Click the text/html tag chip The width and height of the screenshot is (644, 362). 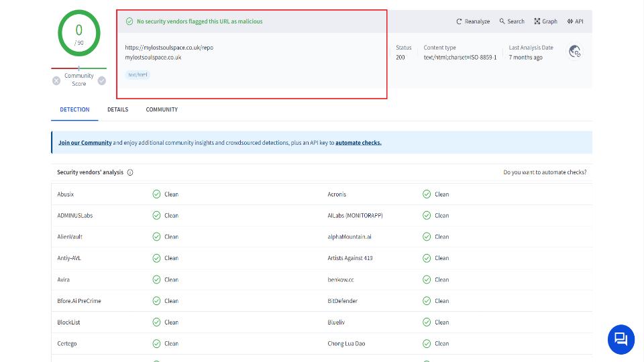(x=138, y=74)
